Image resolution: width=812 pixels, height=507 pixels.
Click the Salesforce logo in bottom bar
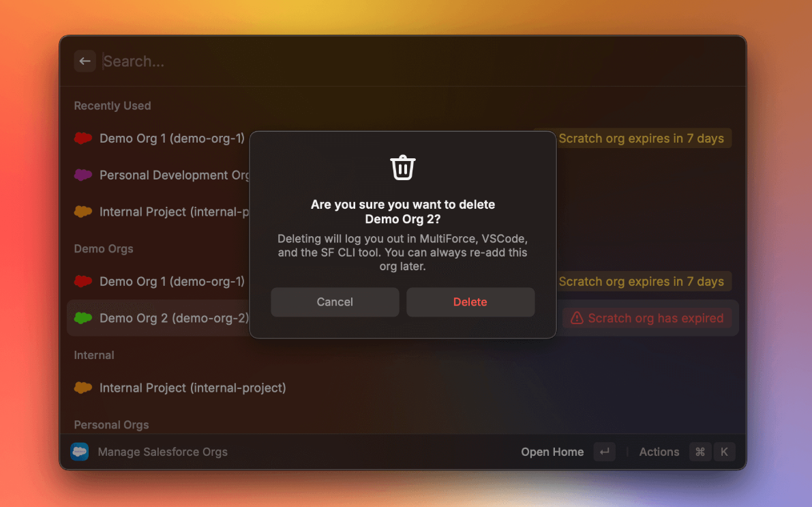coord(80,452)
